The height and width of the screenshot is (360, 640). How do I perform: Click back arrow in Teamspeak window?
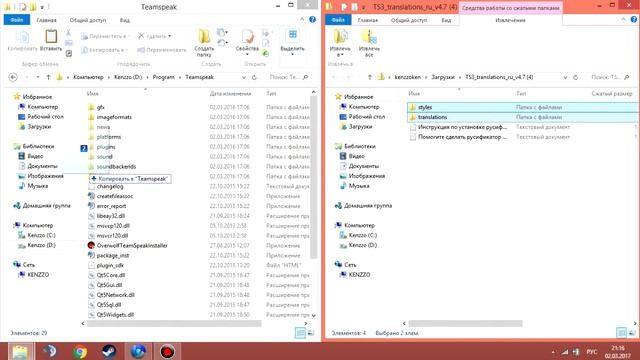(x=13, y=77)
